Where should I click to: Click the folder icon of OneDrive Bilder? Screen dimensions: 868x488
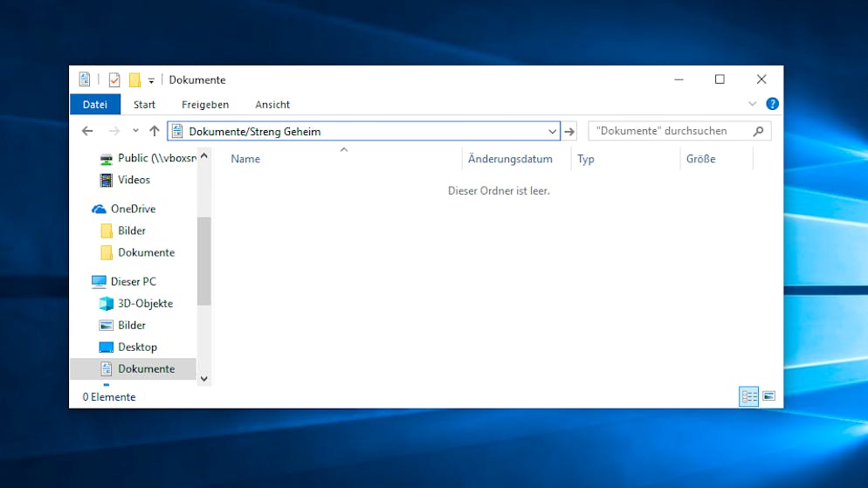107,230
